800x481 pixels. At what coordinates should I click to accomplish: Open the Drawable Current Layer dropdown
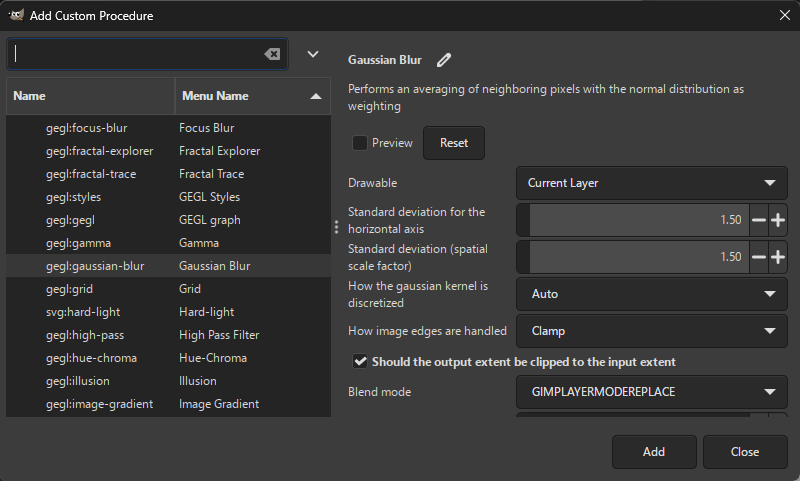tap(651, 183)
